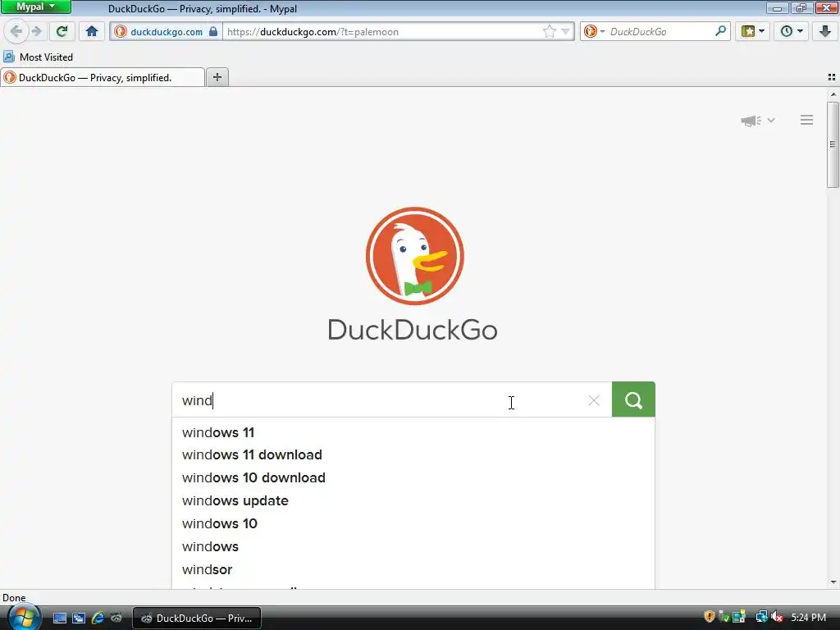
Task: Open the Most Visited bookmarks folder
Action: (38, 57)
